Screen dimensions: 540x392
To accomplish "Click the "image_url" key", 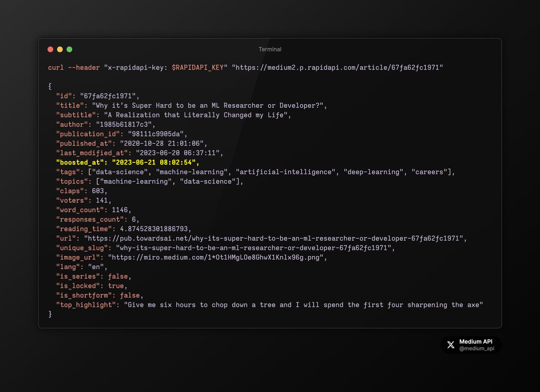I will (78, 257).
